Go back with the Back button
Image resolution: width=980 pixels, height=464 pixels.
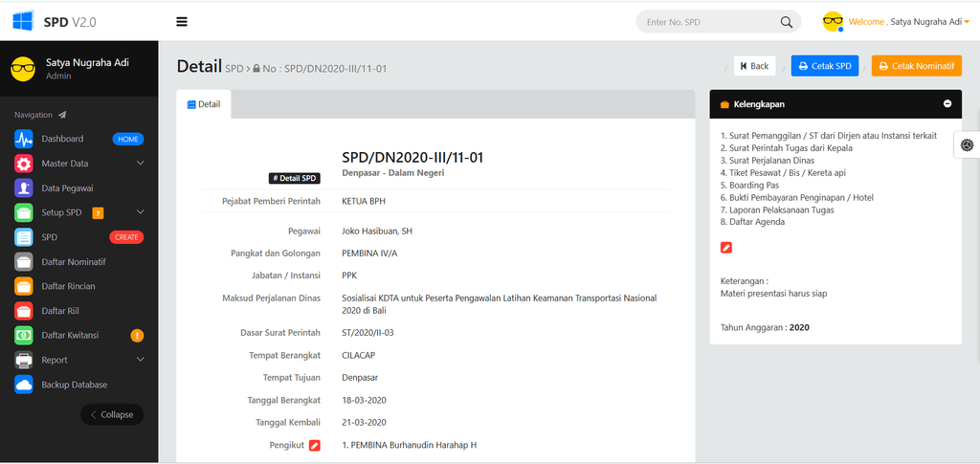click(x=754, y=66)
